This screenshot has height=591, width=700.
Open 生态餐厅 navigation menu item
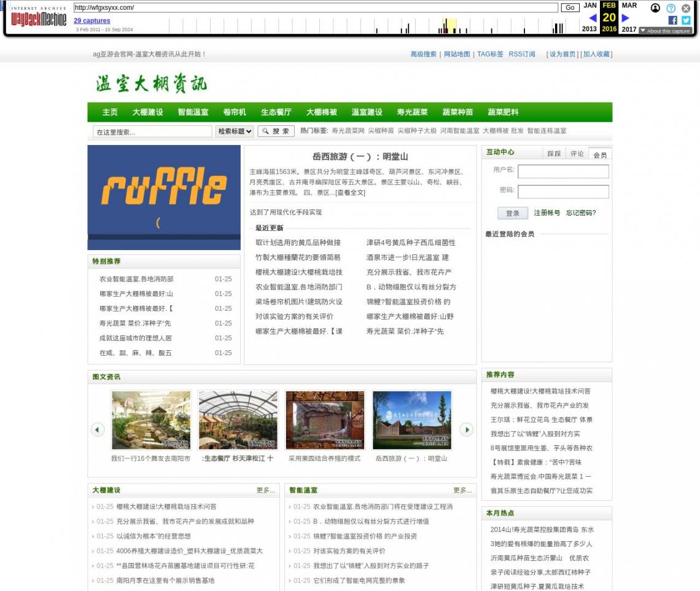tap(276, 112)
